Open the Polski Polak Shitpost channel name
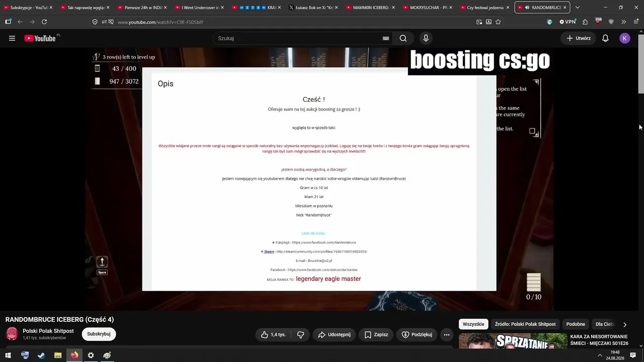644x362 pixels. (48, 331)
